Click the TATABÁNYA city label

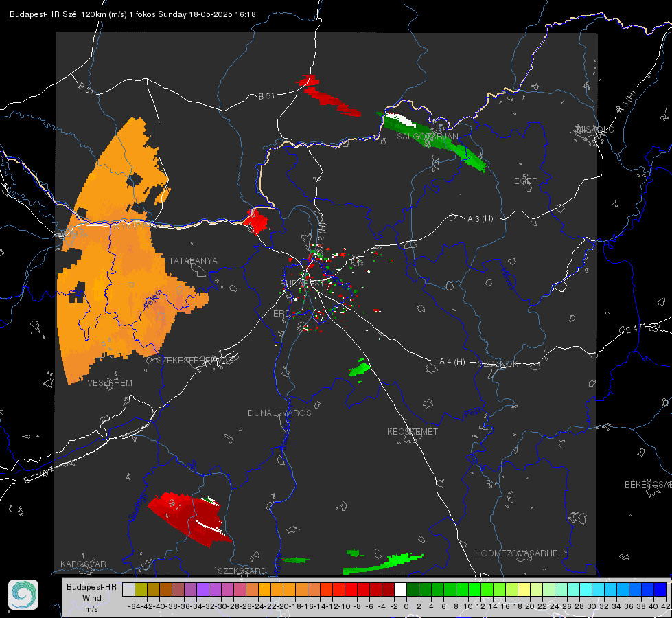[193, 261]
